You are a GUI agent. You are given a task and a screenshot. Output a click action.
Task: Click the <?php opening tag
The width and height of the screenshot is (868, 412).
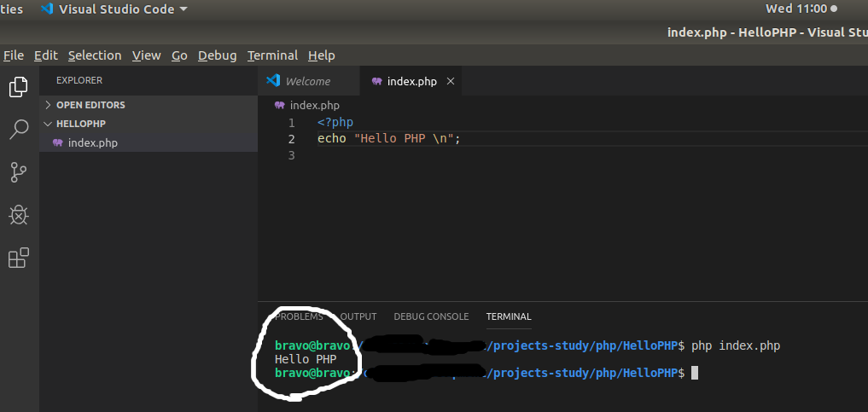tap(335, 122)
